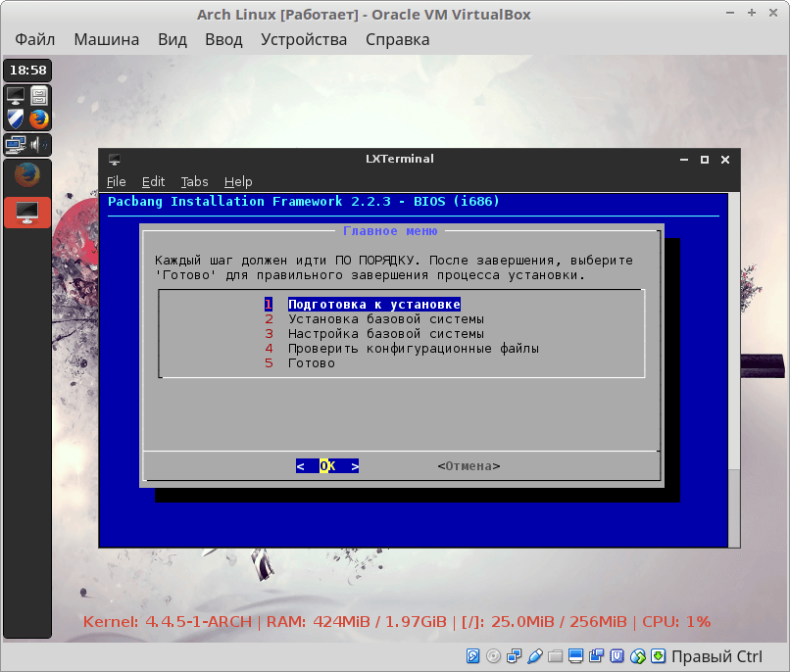Image resolution: width=790 pixels, height=672 pixels.
Task: Open the file manager cabinet icon
Action: 39,96
